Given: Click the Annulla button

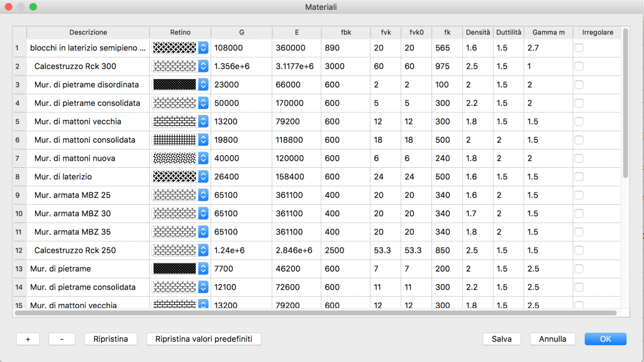Looking at the screenshot, I should tap(552, 339).
